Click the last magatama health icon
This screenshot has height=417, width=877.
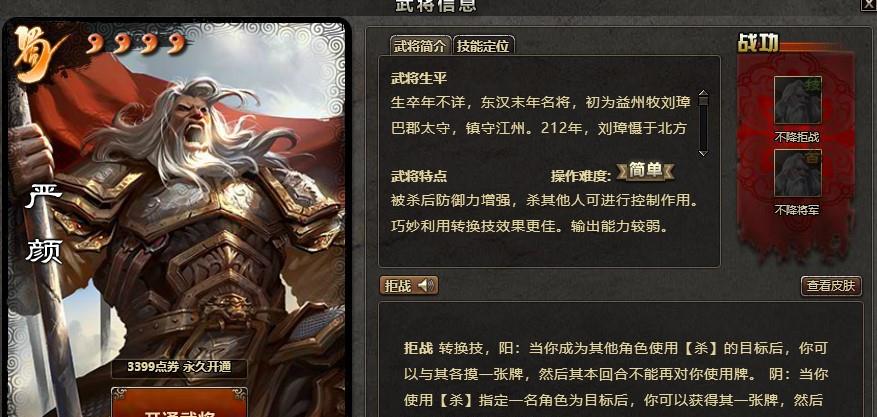click(x=176, y=42)
